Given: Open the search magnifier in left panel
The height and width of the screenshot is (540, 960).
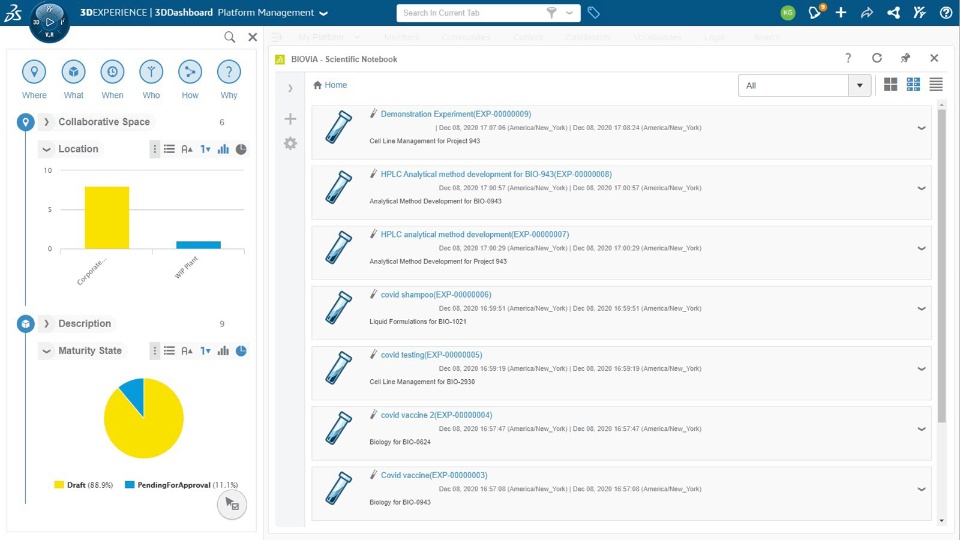Looking at the screenshot, I should pos(230,37).
